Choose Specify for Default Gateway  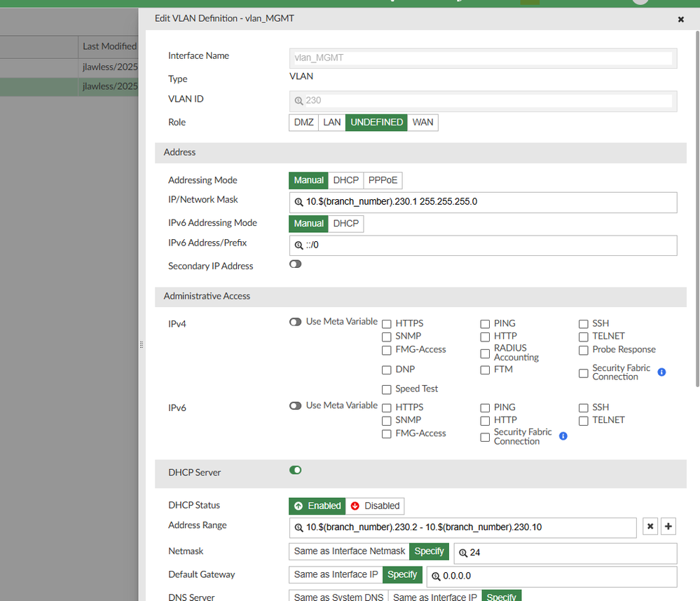(x=402, y=574)
